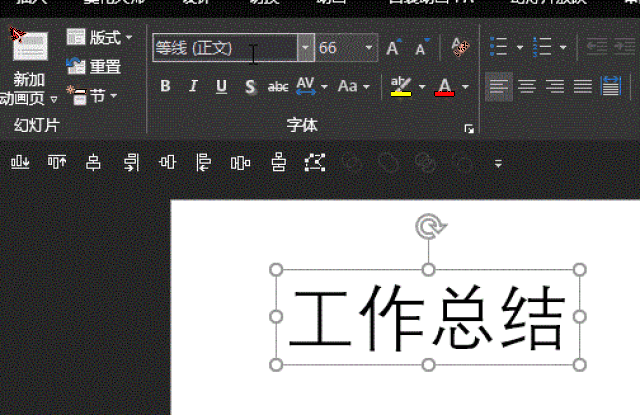Apply the red font color
Image resolution: width=640 pixels, height=415 pixels.
(444, 87)
